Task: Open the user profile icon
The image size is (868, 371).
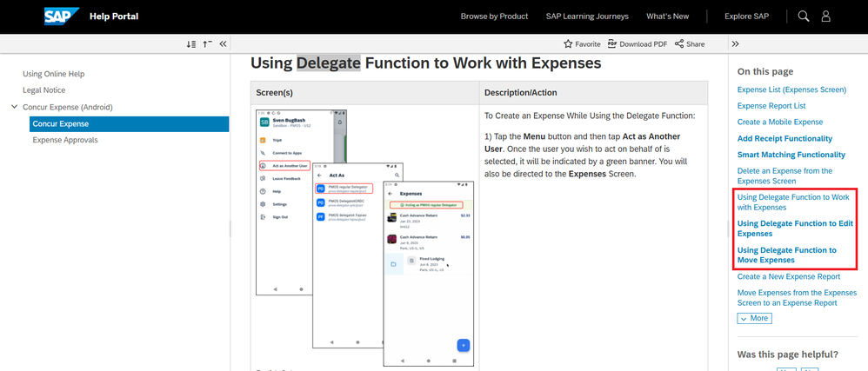Action: point(826,16)
